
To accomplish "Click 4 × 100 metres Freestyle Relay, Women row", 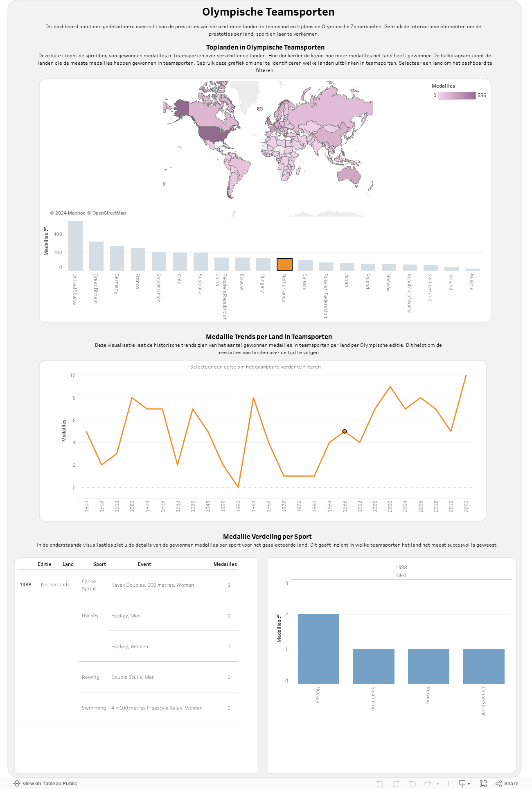I will point(157,708).
